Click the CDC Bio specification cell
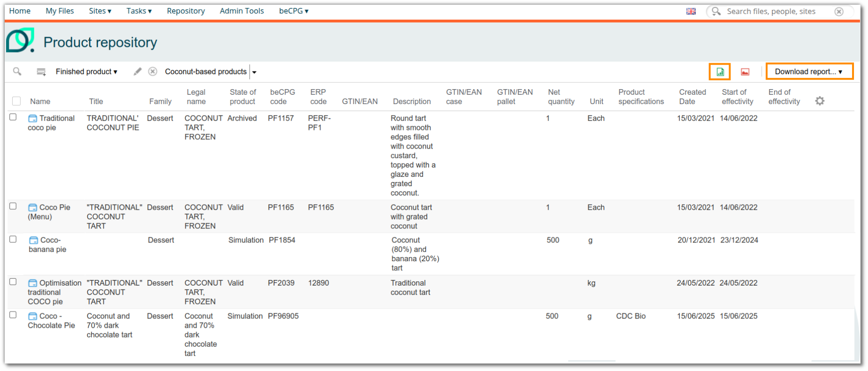868x371 pixels. point(631,316)
